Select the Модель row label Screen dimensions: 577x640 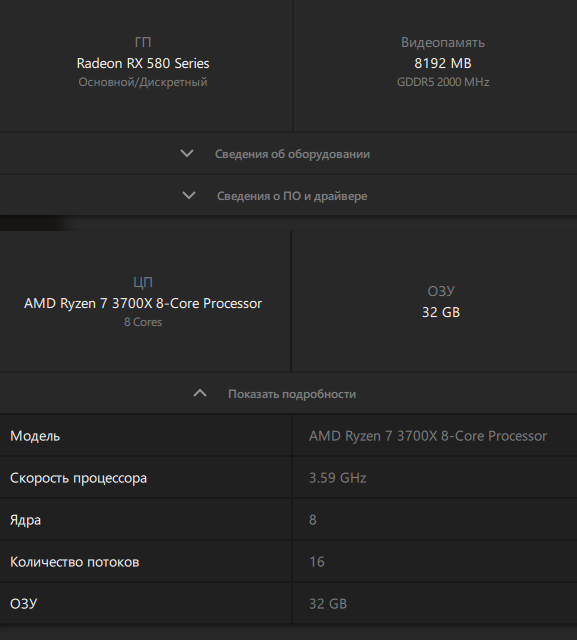(x=35, y=436)
